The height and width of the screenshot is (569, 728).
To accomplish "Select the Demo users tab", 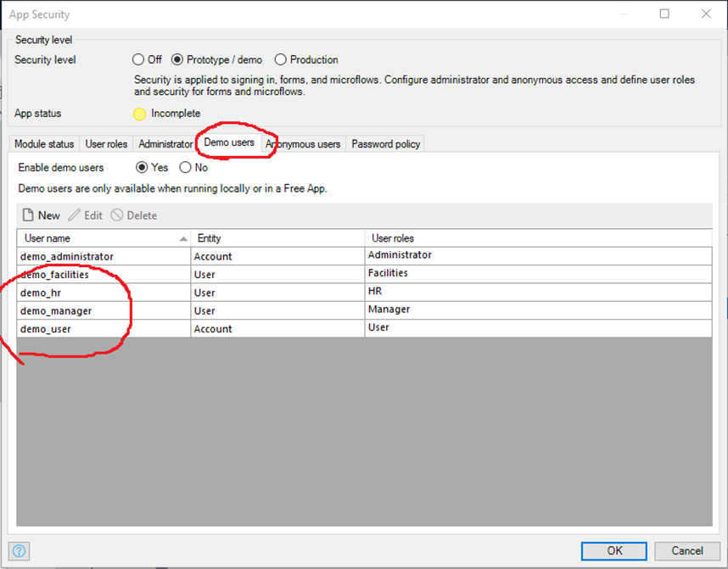I will click(x=229, y=142).
